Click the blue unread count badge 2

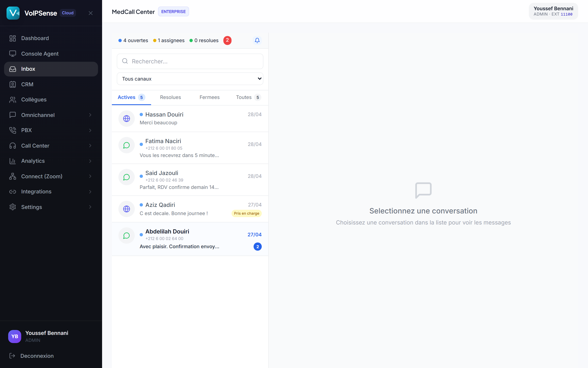pyautogui.click(x=257, y=247)
